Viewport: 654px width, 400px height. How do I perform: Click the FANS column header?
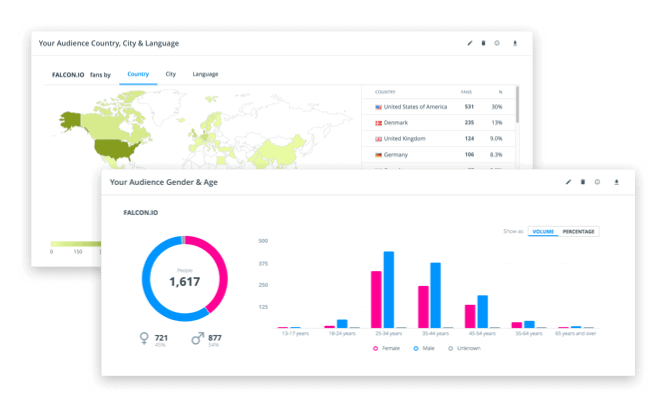[466, 92]
